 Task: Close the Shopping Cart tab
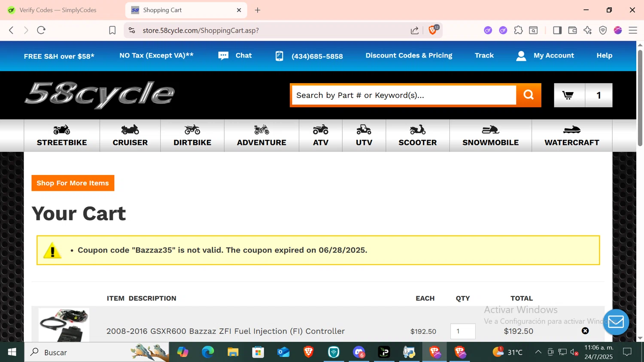(x=239, y=10)
